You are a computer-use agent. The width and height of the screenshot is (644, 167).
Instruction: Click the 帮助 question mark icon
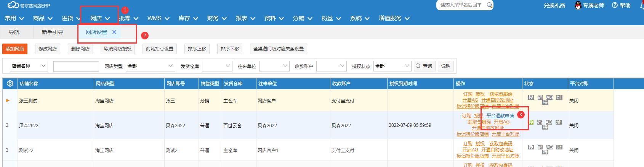coord(615,5)
